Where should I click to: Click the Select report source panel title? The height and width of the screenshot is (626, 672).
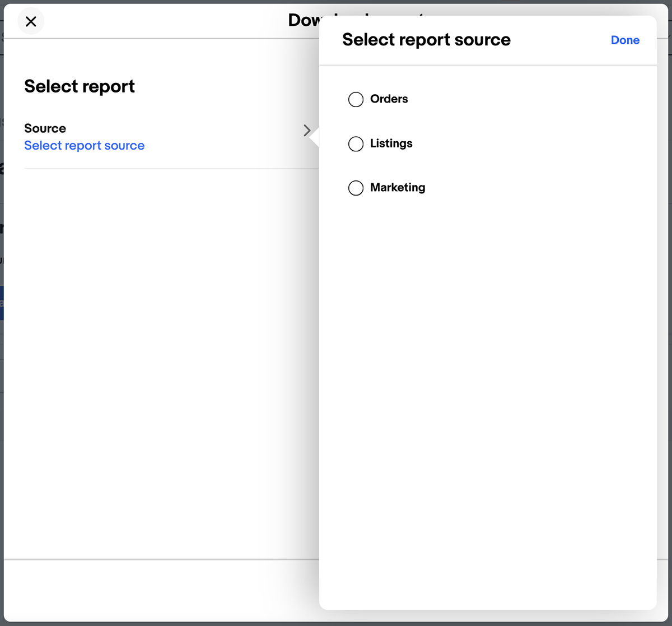coord(426,39)
